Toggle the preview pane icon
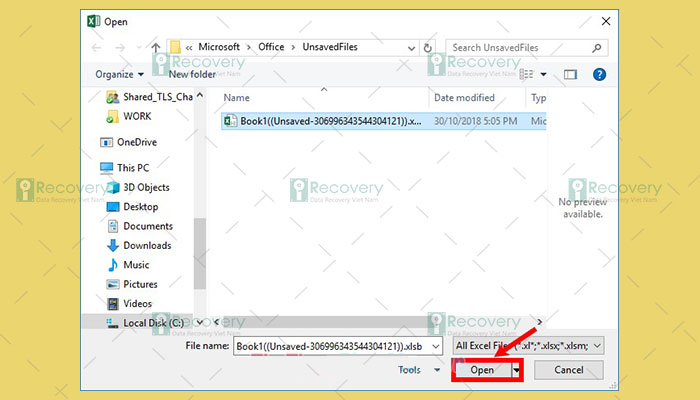This screenshot has width=700, height=400. [x=570, y=74]
